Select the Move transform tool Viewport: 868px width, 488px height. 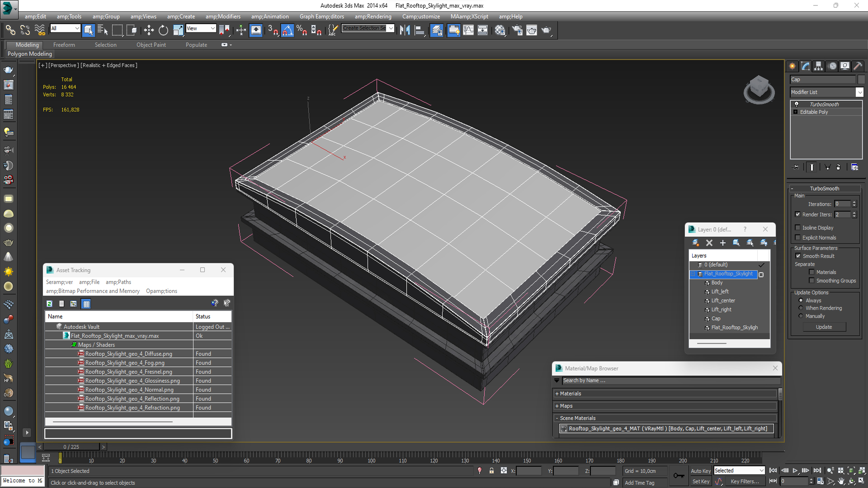click(148, 30)
